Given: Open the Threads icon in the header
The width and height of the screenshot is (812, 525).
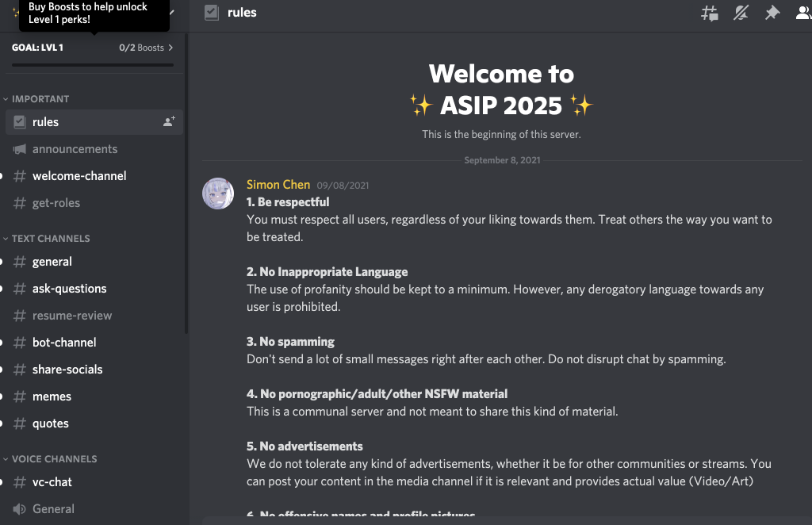Looking at the screenshot, I should point(710,13).
